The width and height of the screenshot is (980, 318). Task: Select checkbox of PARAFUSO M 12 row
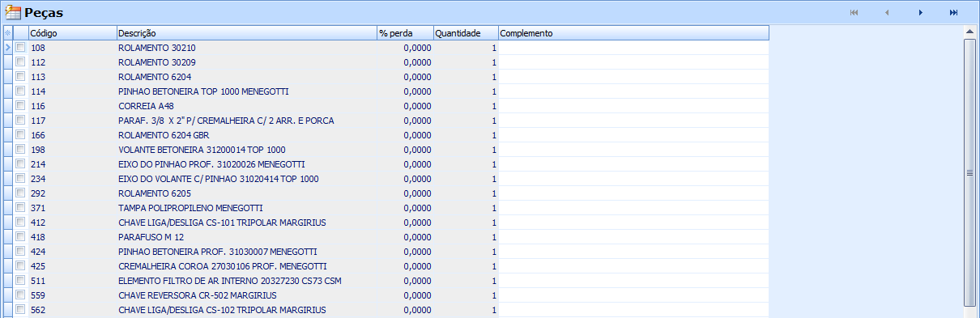(x=20, y=237)
